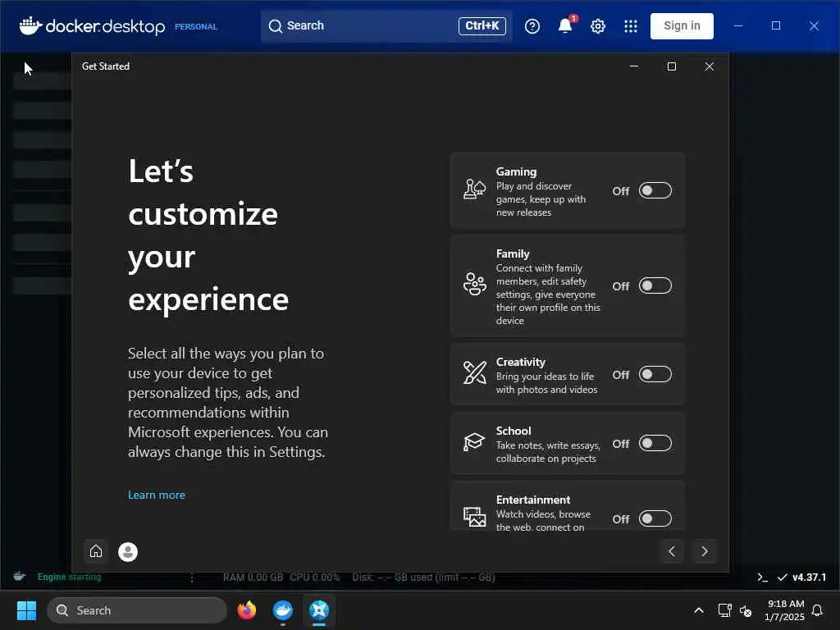Advance to next page with right chevron
Screen dimensions: 840x630
point(705,551)
